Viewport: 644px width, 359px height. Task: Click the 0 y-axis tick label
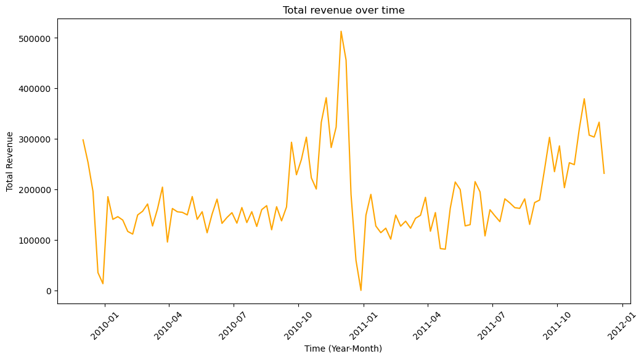[49, 291]
